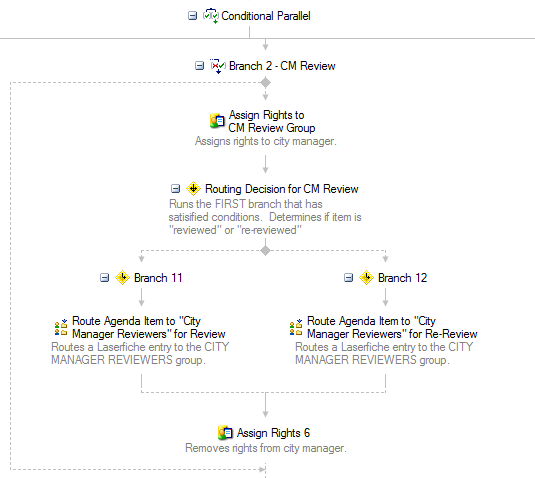The width and height of the screenshot is (535, 478).
Task: Click the "Removes rights from city manager" description
Action: 266,448
